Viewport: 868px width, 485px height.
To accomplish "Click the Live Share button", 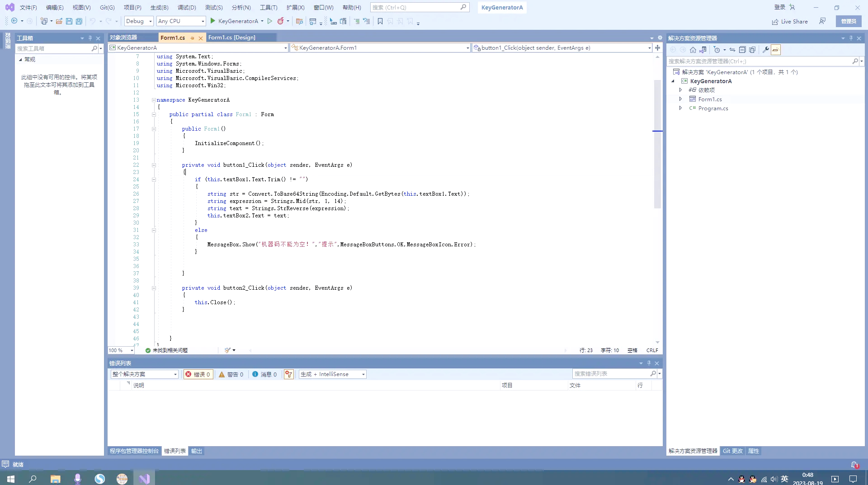I will (x=790, y=21).
